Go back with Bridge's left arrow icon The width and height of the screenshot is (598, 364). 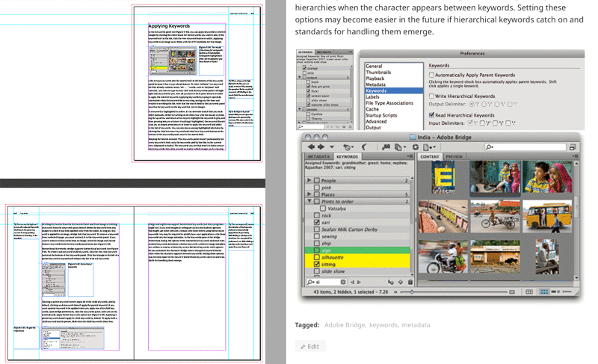(x=311, y=146)
